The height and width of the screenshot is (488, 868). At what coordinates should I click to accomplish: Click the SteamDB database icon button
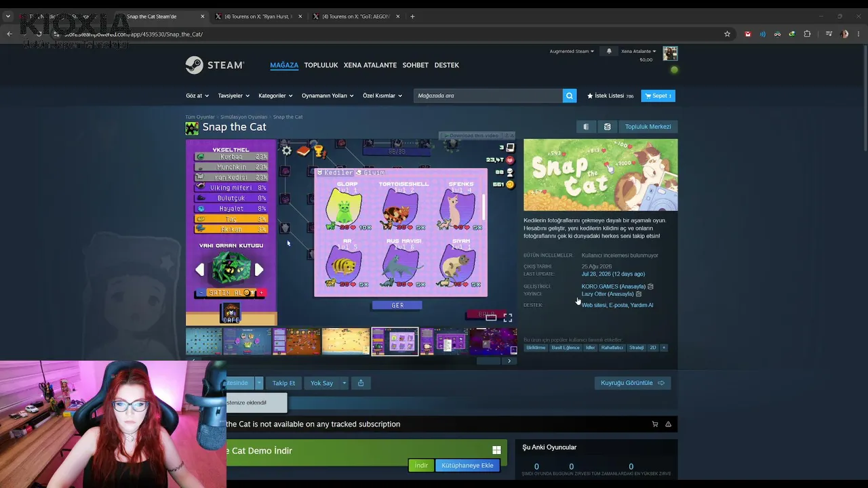click(x=607, y=127)
